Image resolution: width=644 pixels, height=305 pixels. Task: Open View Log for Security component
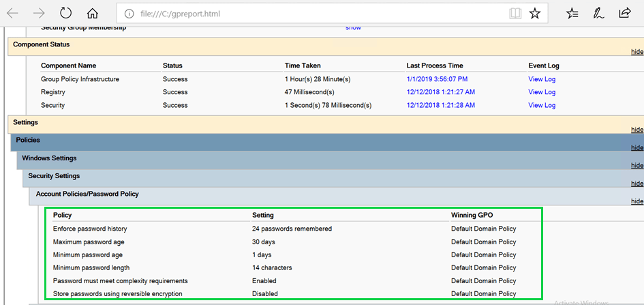(x=542, y=105)
